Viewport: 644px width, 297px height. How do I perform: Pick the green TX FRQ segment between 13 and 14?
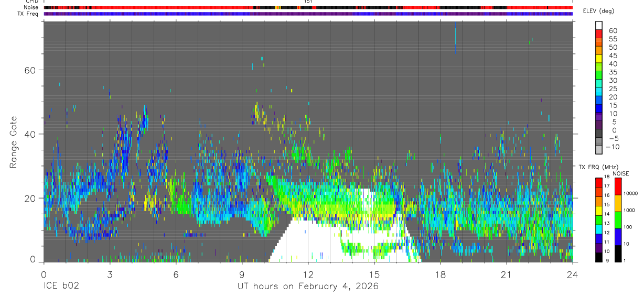pyautogui.click(x=598, y=219)
